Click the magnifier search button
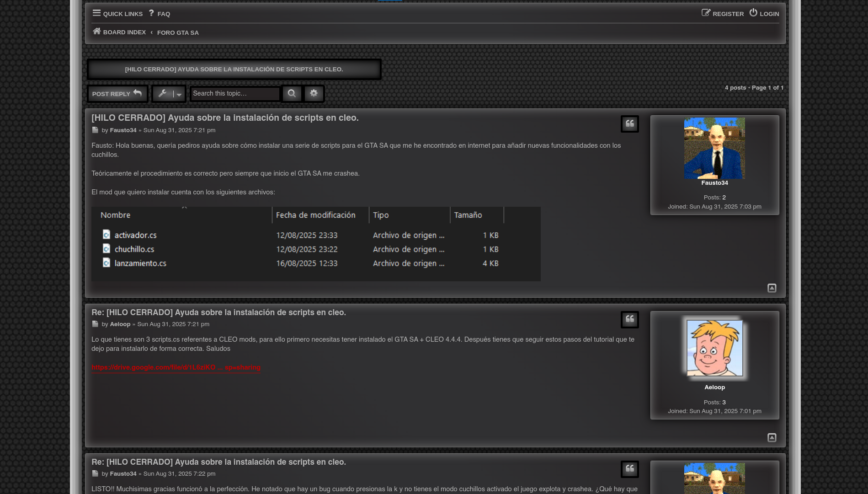This screenshot has height=494, width=868. tap(292, 94)
